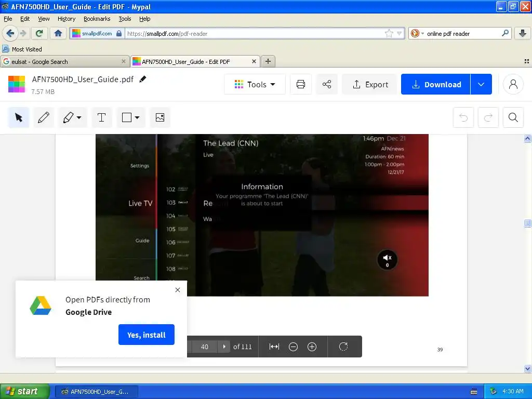Click the keyboard icon in the taskbar
Image resolution: width=532 pixels, height=399 pixels.
(x=474, y=392)
